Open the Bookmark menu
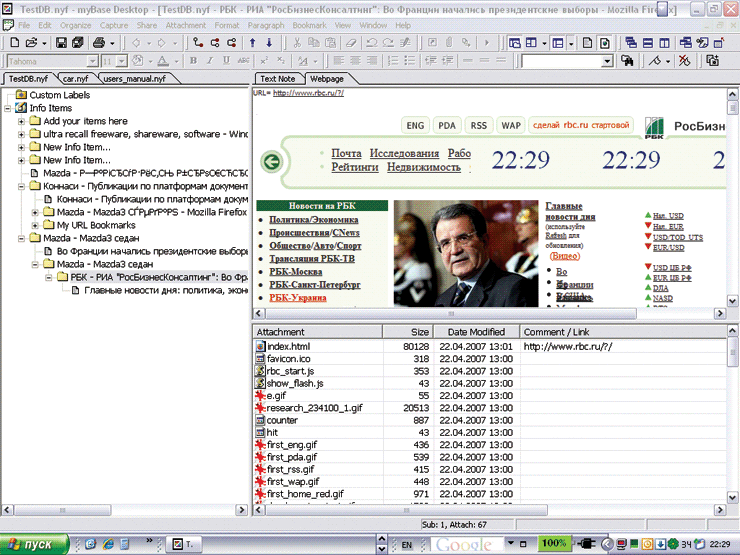 tap(309, 25)
